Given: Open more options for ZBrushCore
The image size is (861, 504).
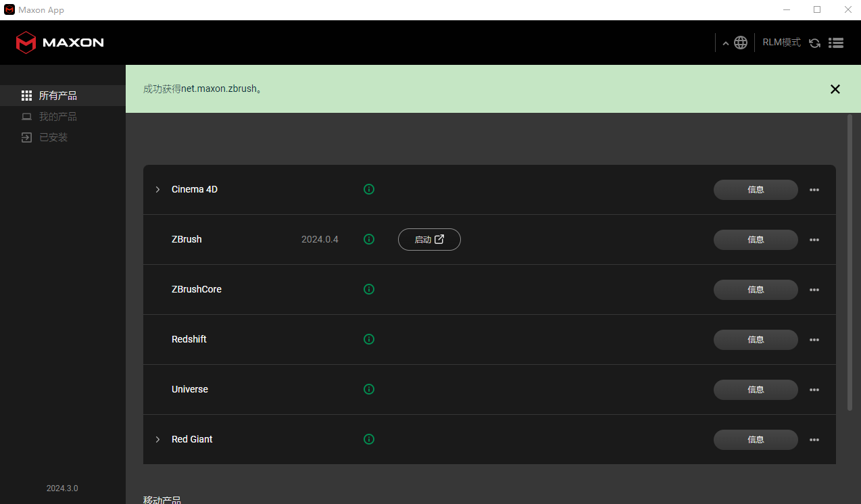Looking at the screenshot, I should coord(814,290).
